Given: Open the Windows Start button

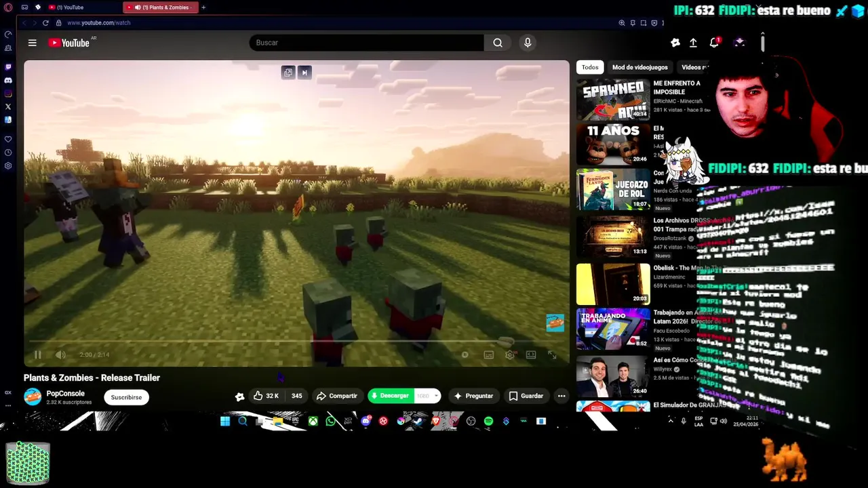Looking at the screenshot, I should point(225,422).
